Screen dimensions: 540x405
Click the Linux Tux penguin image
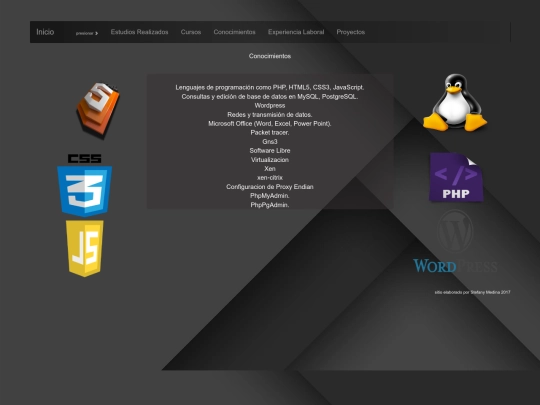coord(455,103)
